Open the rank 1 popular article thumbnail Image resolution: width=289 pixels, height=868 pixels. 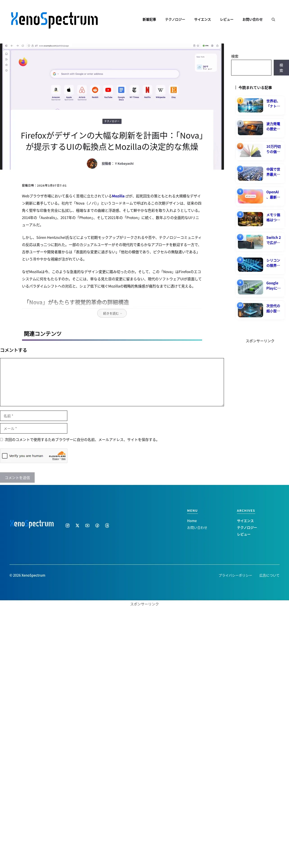point(250,105)
